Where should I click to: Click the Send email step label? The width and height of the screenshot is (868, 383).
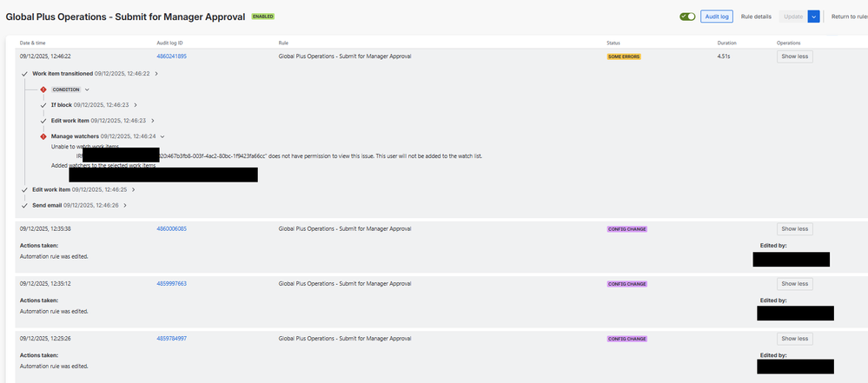pyautogui.click(x=47, y=205)
